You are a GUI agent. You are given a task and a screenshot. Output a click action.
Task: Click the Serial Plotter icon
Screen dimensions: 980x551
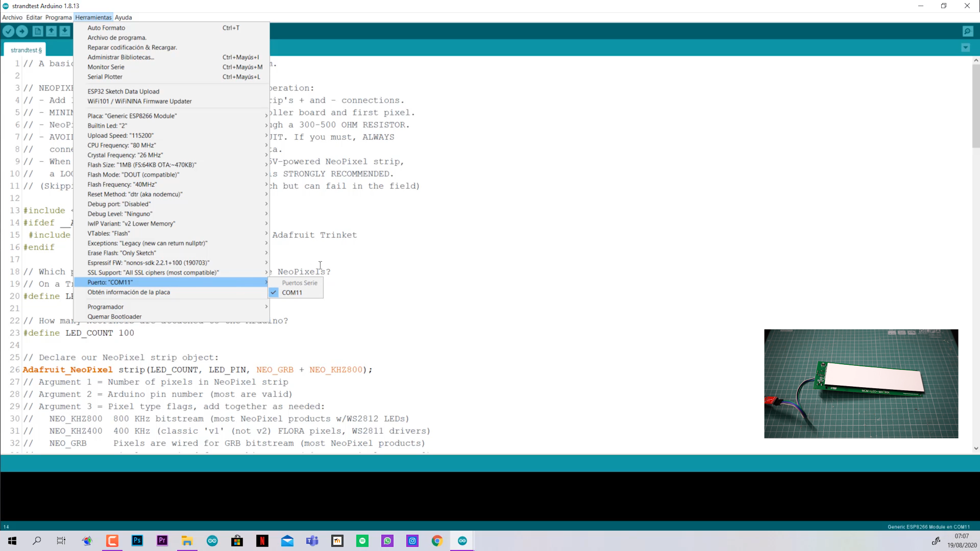pos(105,77)
